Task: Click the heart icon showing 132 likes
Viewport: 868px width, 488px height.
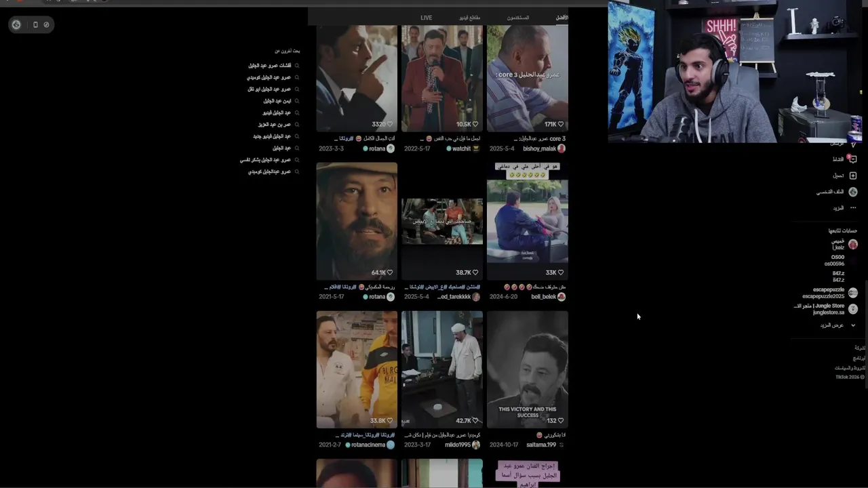Action: coord(561,420)
